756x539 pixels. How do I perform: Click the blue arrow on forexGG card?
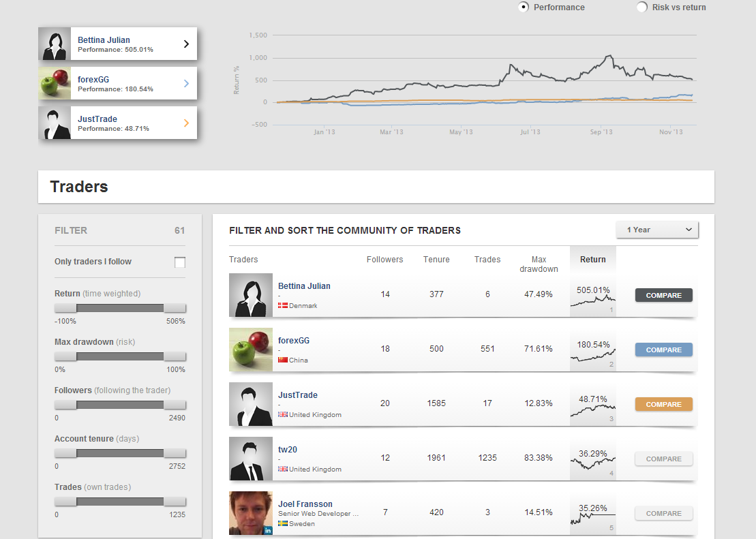(186, 84)
